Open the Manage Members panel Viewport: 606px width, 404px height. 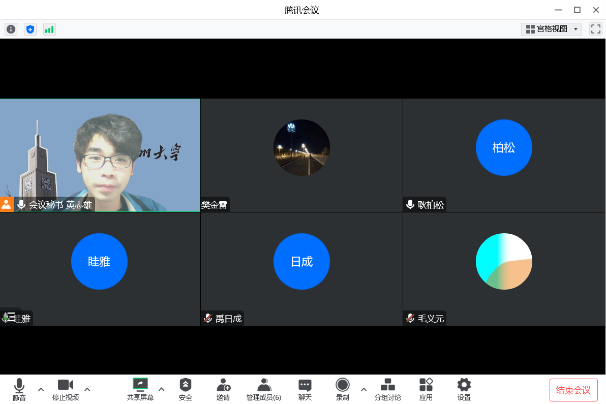[264, 388]
